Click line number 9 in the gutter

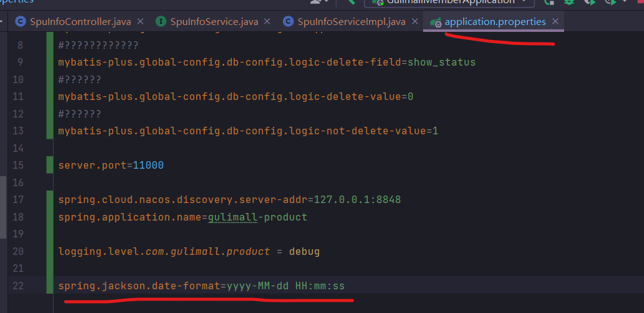(20, 62)
